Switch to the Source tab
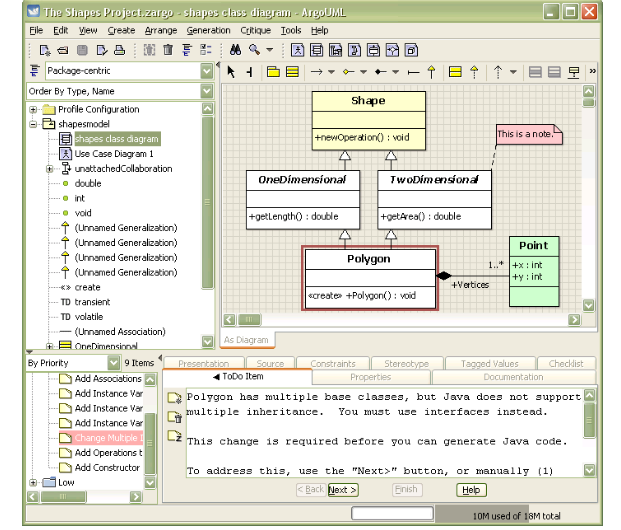The image size is (621, 530). click(x=270, y=364)
